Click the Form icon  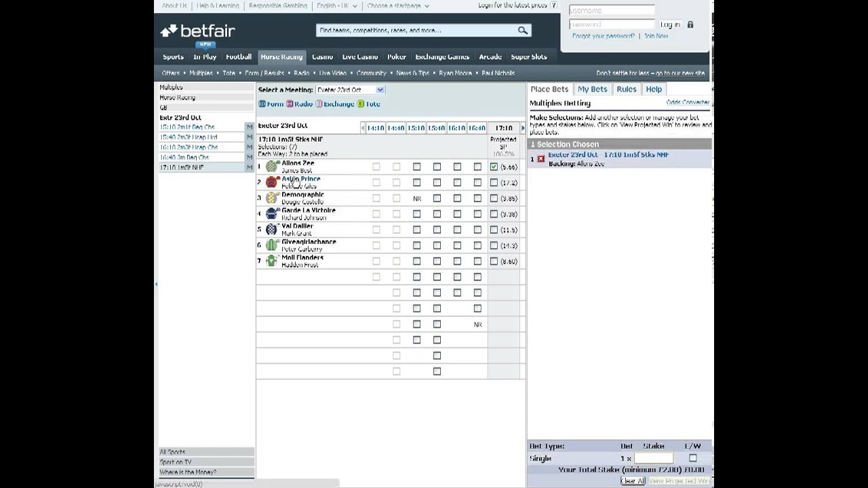pos(262,104)
